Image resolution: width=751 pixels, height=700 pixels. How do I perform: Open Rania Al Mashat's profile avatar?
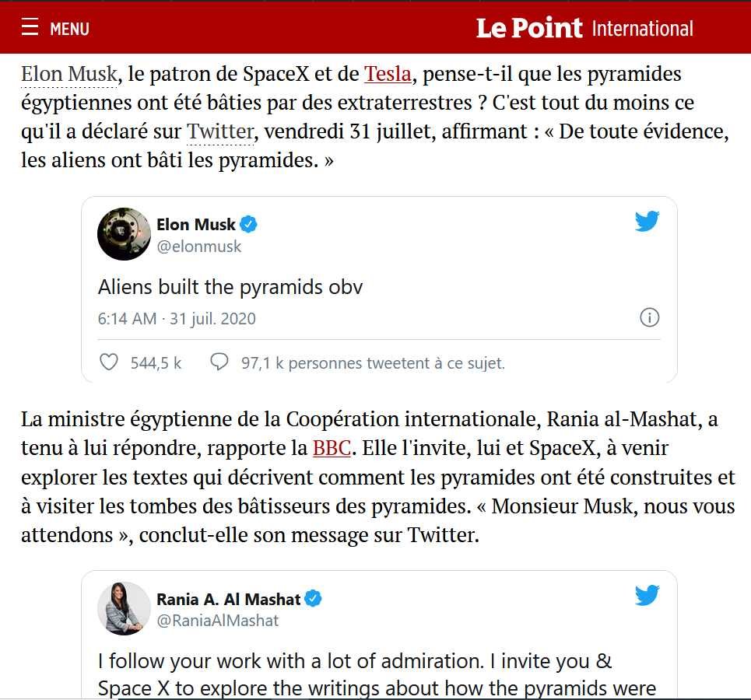124,608
